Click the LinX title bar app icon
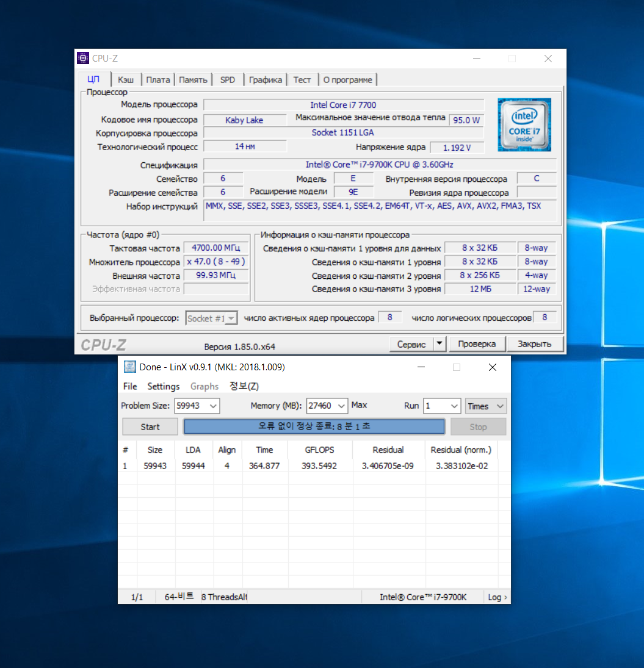 pos(129,367)
